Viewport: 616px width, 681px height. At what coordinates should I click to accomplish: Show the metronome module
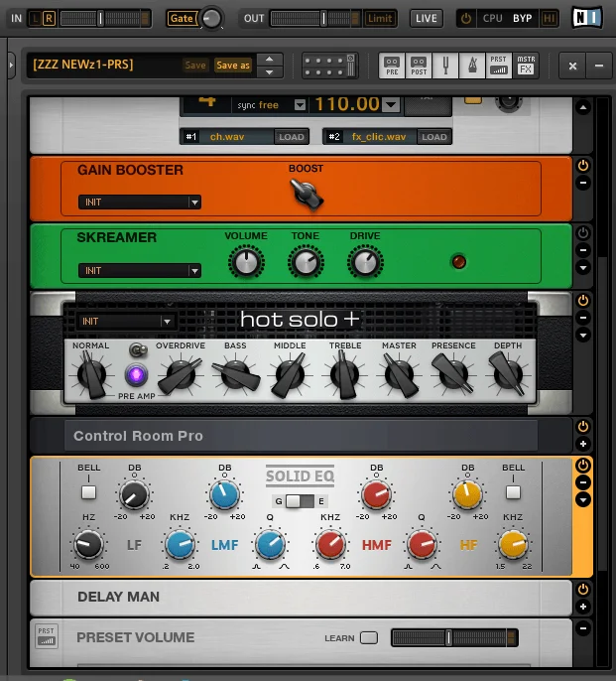click(473, 66)
